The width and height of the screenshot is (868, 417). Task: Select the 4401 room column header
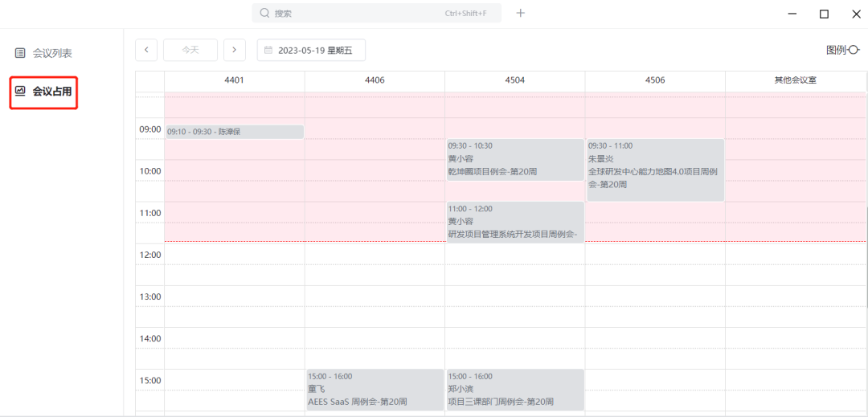[x=234, y=80]
